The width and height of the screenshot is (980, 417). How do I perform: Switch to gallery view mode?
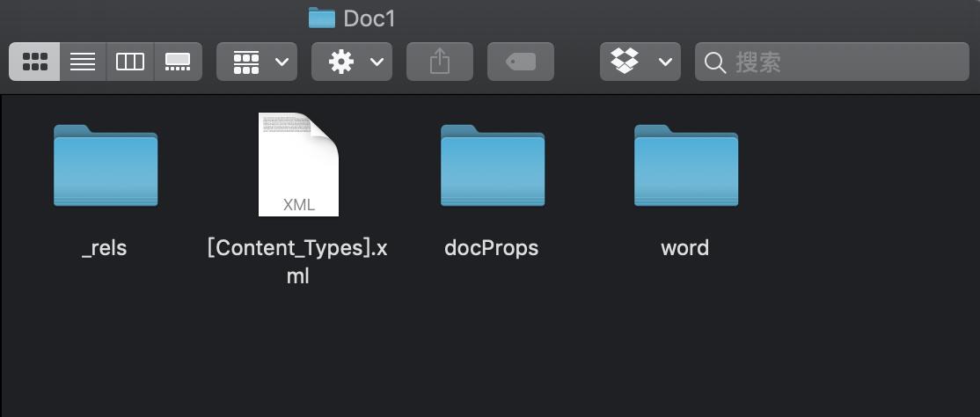pos(178,62)
